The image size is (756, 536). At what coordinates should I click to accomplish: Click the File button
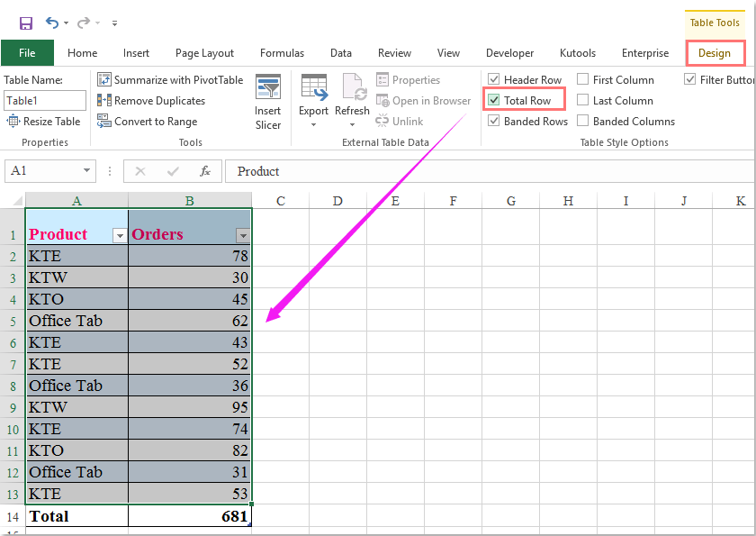(27, 53)
